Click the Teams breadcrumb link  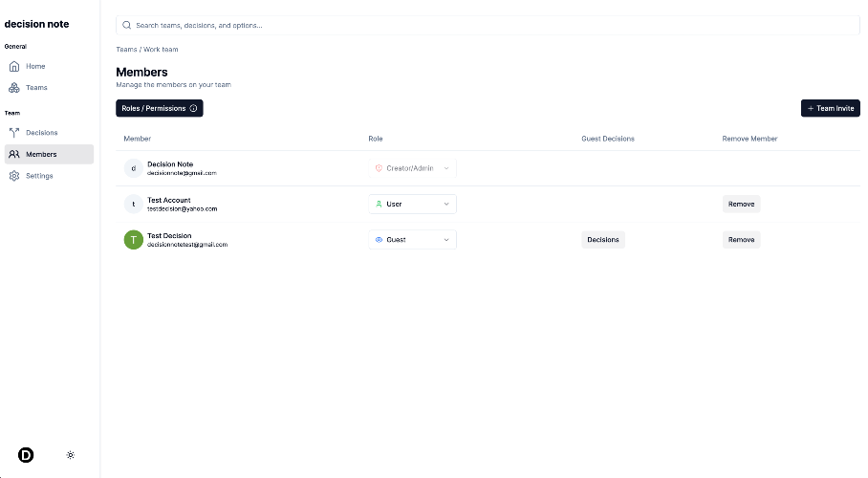pyautogui.click(x=126, y=50)
